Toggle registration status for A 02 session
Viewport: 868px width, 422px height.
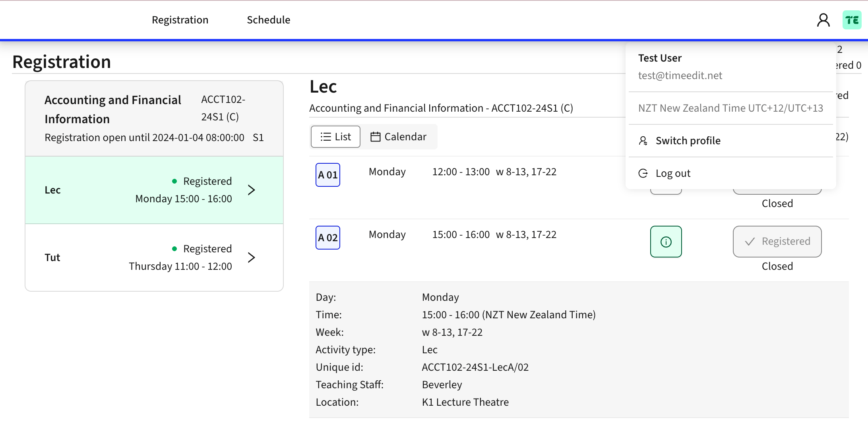pos(777,241)
